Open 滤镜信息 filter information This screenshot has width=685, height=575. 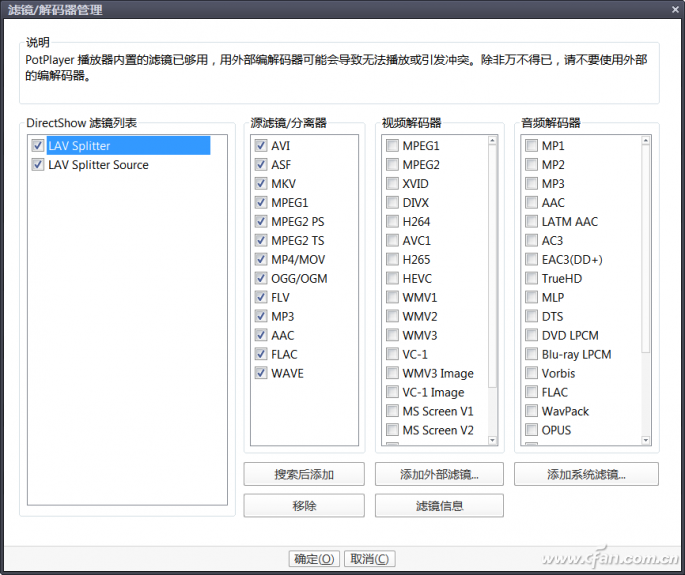tap(439, 506)
